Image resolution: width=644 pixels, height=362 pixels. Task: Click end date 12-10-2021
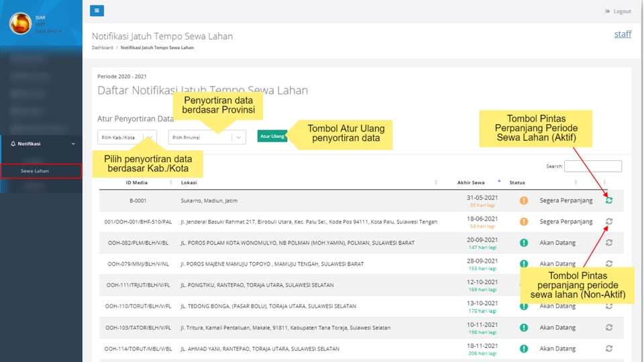click(482, 282)
